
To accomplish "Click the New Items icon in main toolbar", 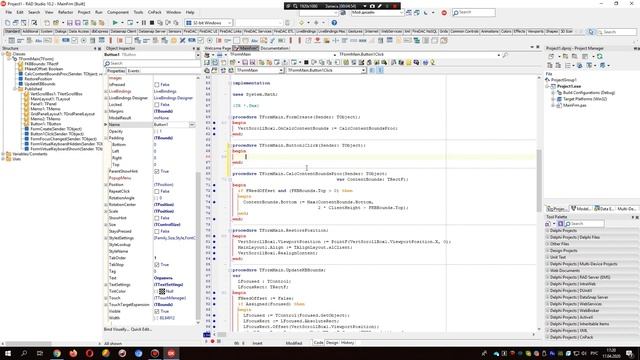I will click(47, 23).
